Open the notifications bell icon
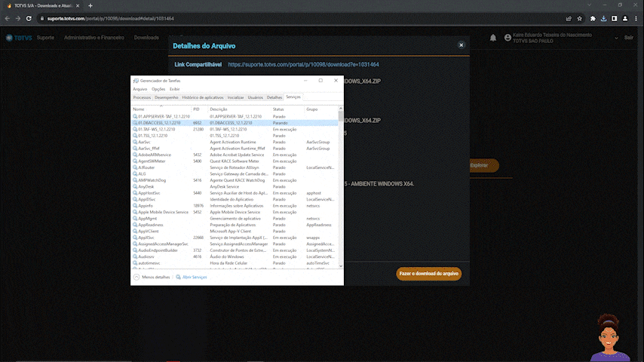This screenshot has height=362, width=644. point(493,38)
